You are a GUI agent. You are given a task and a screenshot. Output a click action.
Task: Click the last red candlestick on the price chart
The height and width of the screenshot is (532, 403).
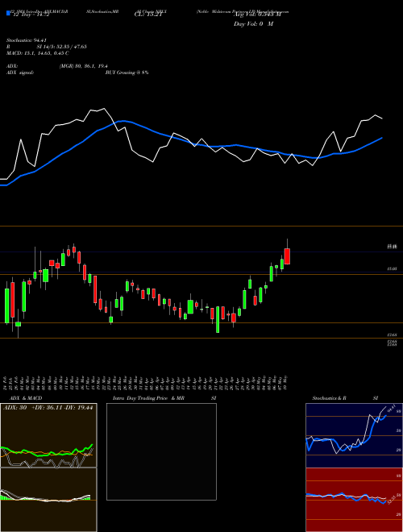pyautogui.click(x=287, y=256)
